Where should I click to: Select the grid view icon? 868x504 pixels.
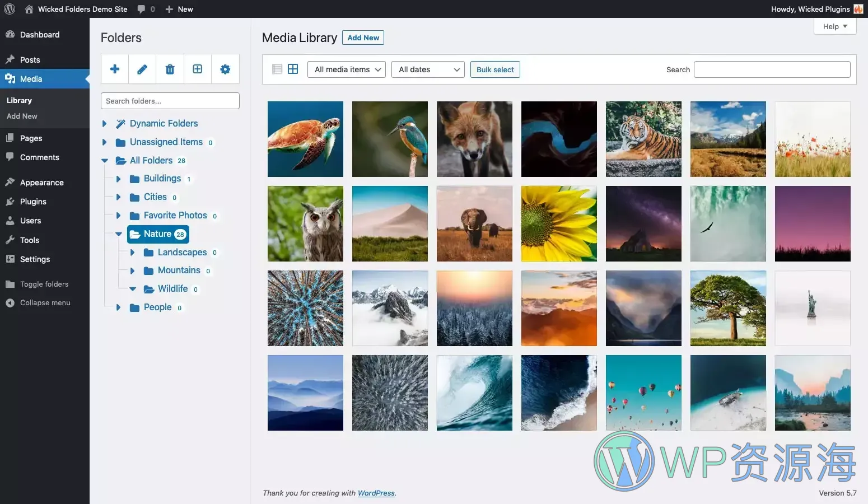click(293, 69)
